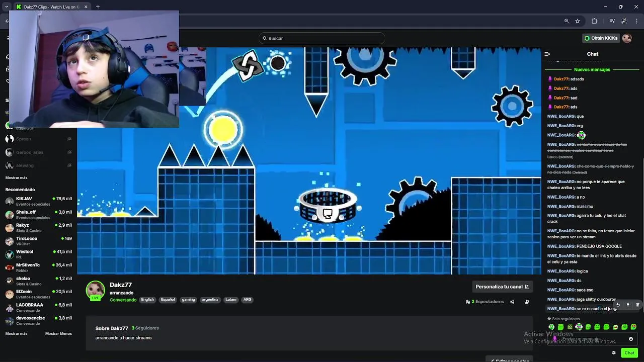Reply to the hovered chat message

618,305
